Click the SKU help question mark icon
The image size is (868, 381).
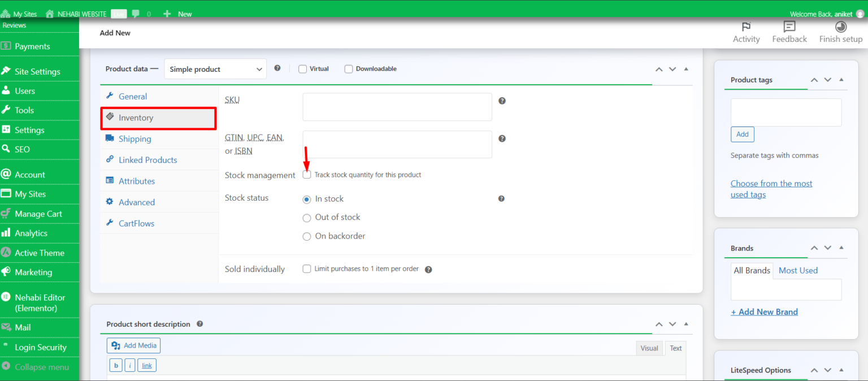point(502,101)
